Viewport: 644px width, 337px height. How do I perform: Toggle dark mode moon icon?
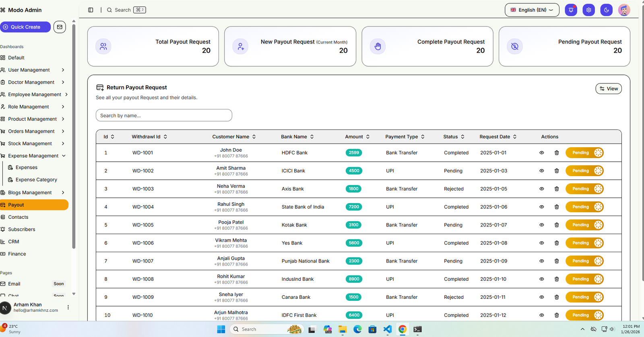coord(606,10)
